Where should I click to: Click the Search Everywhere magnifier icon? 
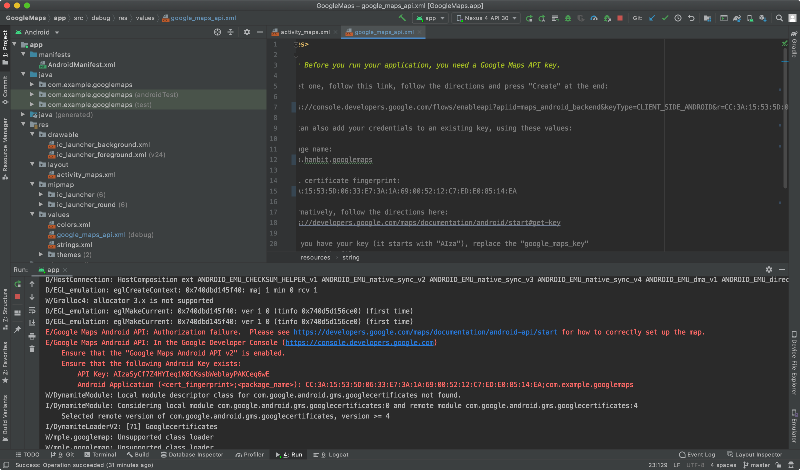coord(780,18)
